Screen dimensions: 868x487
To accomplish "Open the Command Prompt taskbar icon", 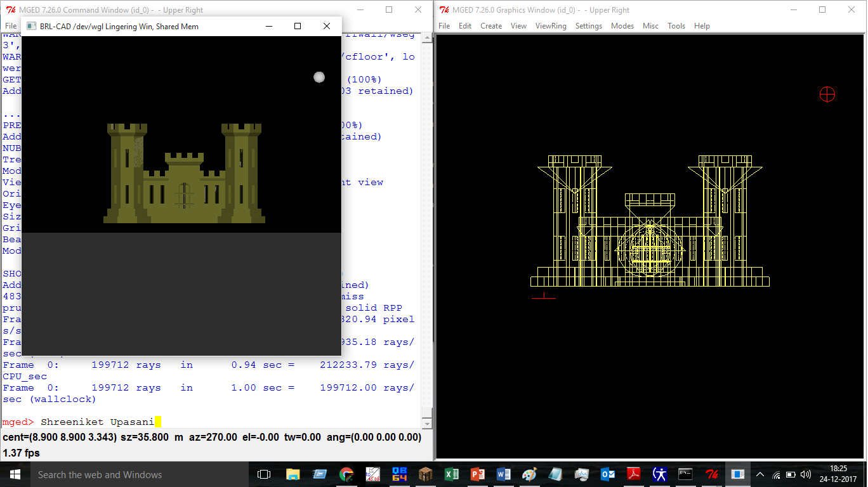I will (685, 474).
